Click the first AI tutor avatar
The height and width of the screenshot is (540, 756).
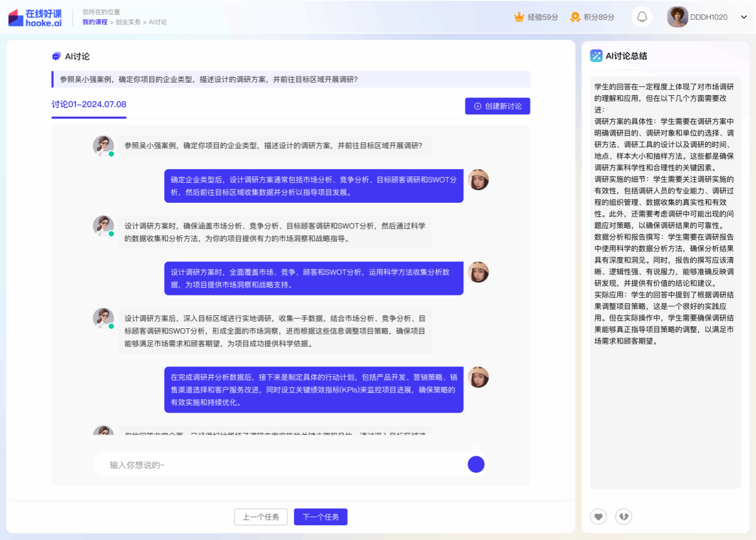103,146
